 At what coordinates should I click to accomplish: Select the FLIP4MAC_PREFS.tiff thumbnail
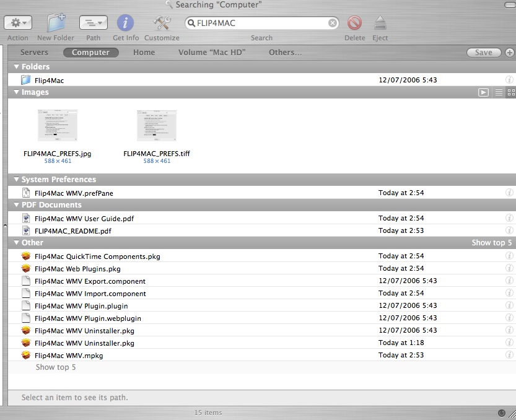tap(157, 125)
